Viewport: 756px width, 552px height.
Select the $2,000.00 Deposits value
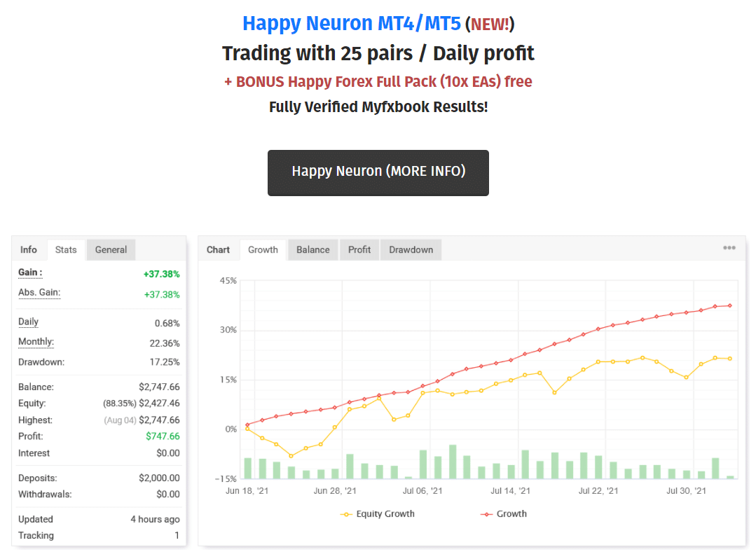[x=159, y=478]
